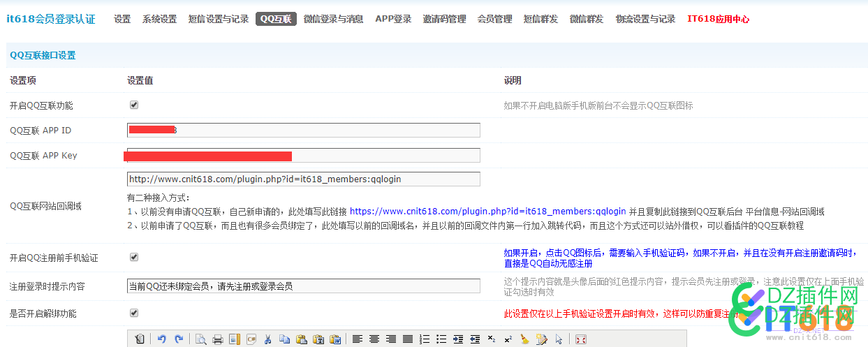The image size is (868, 347).
Task: Click the Paste clipboard icon
Action: click(302, 339)
